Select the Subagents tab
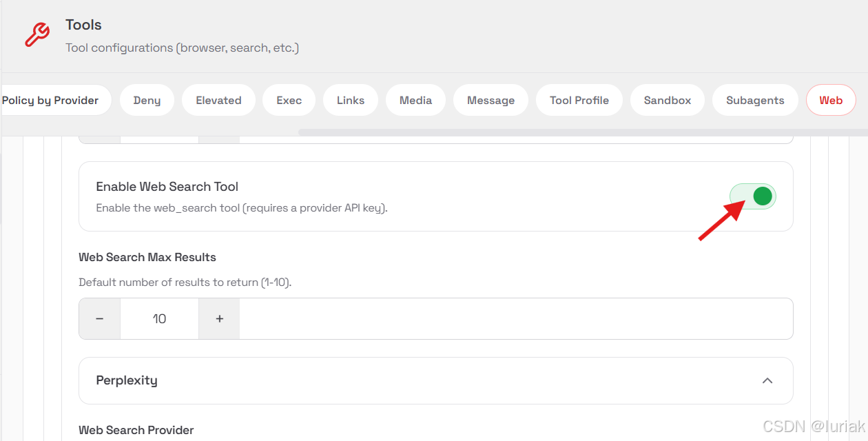 (755, 101)
